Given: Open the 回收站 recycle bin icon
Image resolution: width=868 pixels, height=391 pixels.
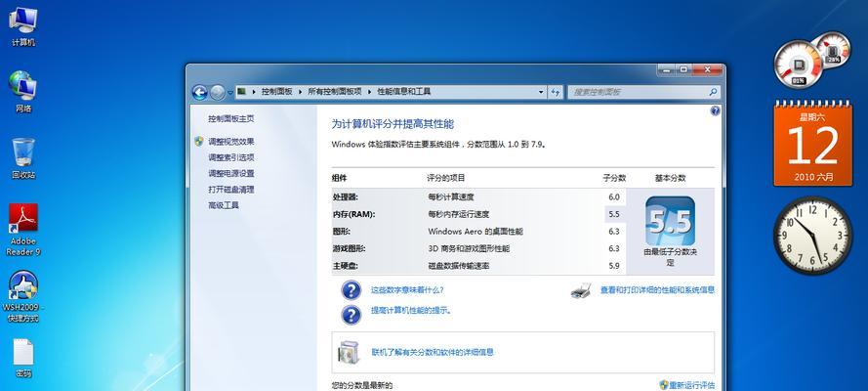Looking at the screenshot, I should [23, 157].
